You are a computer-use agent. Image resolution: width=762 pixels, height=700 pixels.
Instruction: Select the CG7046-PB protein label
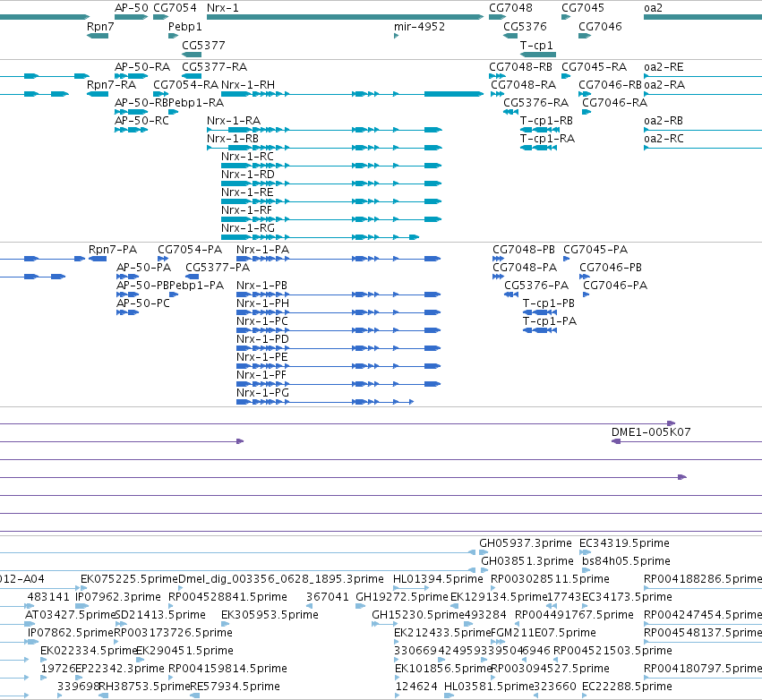(x=611, y=267)
